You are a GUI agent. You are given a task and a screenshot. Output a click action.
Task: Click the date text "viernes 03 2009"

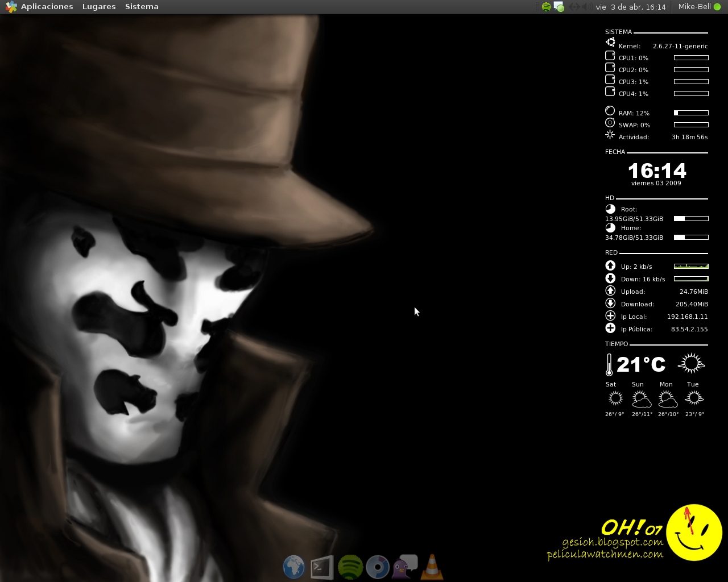[x=656, y=183]
